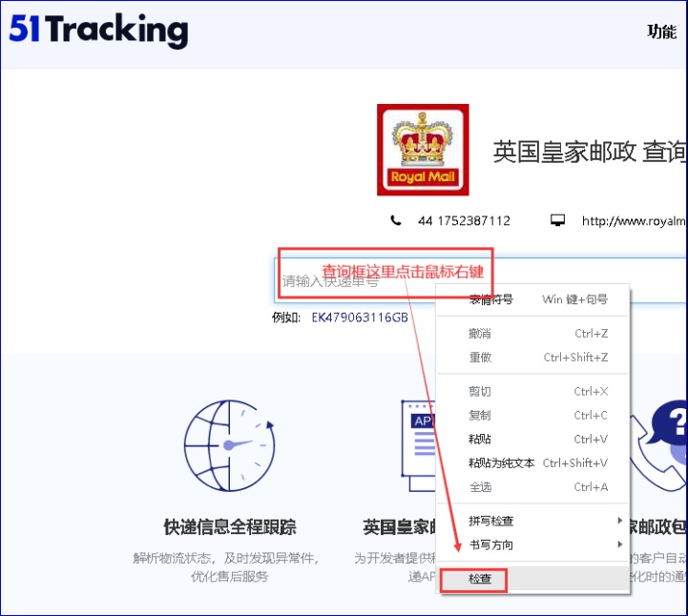Expand the 拼写检查 submenu
Viewport: 688px width, 616px height.
533,521
